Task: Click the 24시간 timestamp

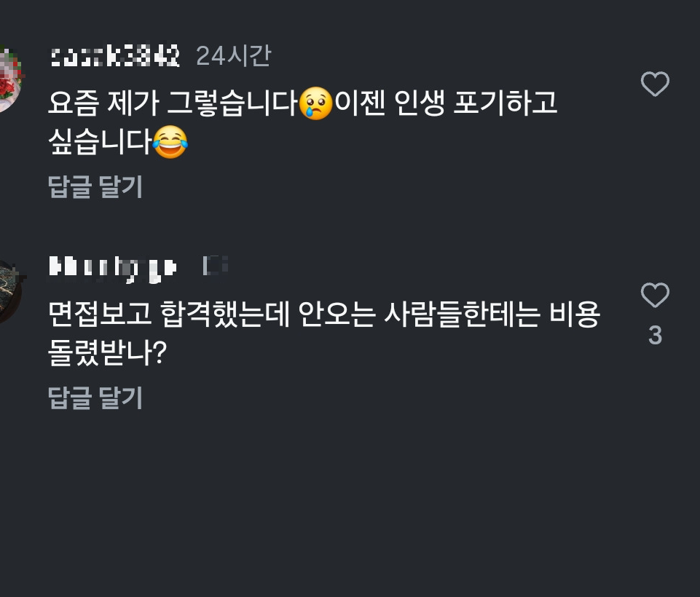Action: click(233, 56)
